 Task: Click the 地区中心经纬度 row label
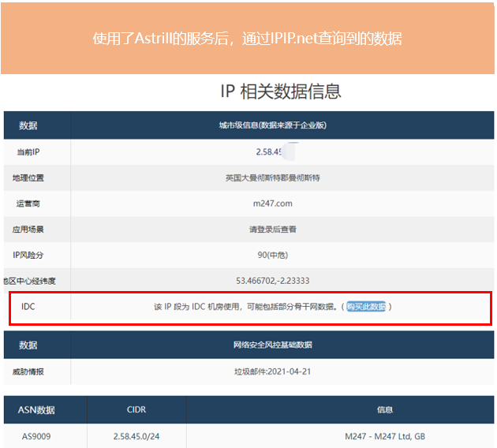click(30, 281)
